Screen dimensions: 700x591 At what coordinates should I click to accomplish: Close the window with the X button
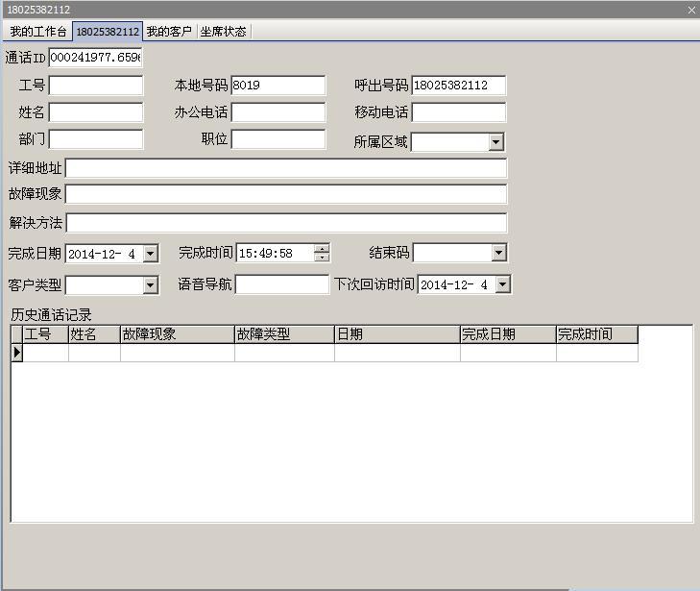click(x=691, y=10)
